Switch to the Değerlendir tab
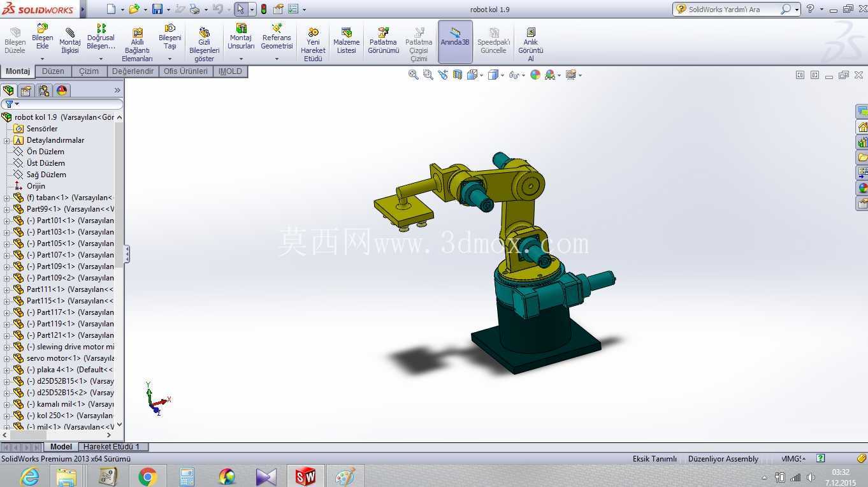Image resolution: width=868 pixels, height=487 pixels. point(133,71)
